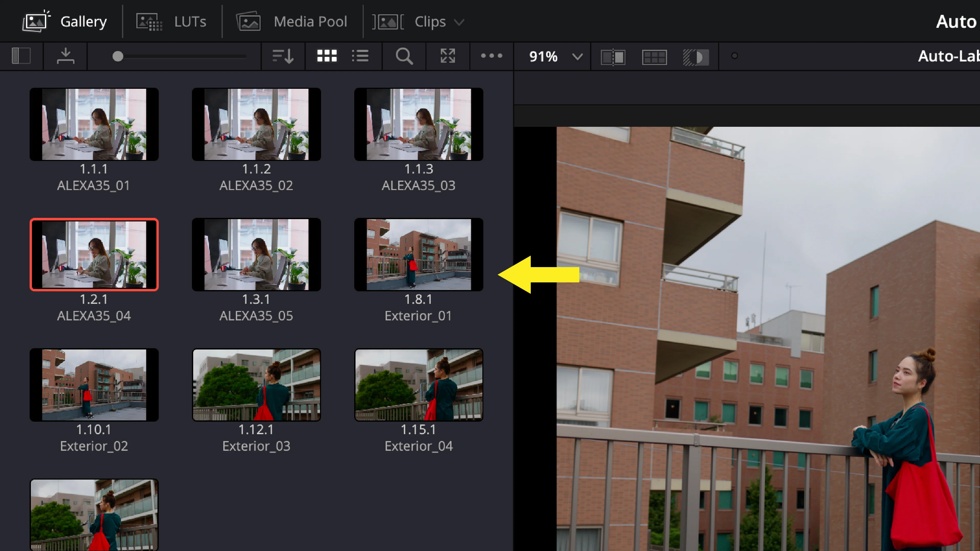The image size is (980, 551).
Task: Open the LUTs panel
Action: click(x=171, y=21)
